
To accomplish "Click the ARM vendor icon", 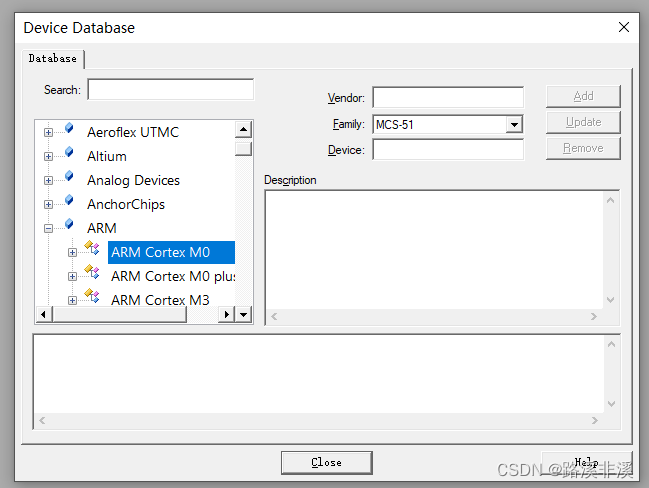I will [69, 224].
